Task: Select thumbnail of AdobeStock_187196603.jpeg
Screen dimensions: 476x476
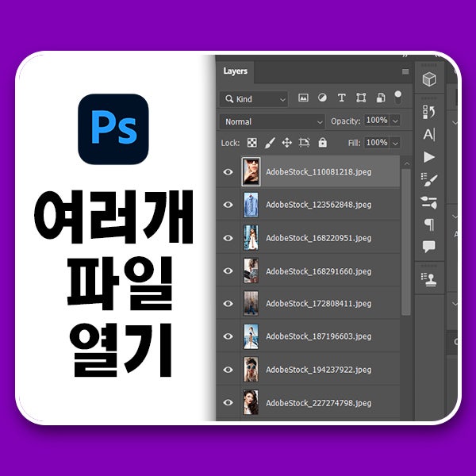Action: pyautogui.click(x=251, y=336)
